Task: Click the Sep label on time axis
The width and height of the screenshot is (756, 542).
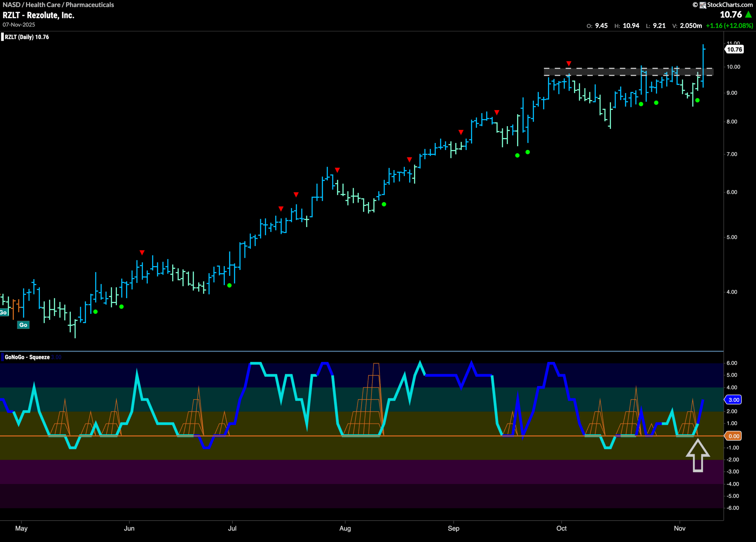Action: (453, 528)
